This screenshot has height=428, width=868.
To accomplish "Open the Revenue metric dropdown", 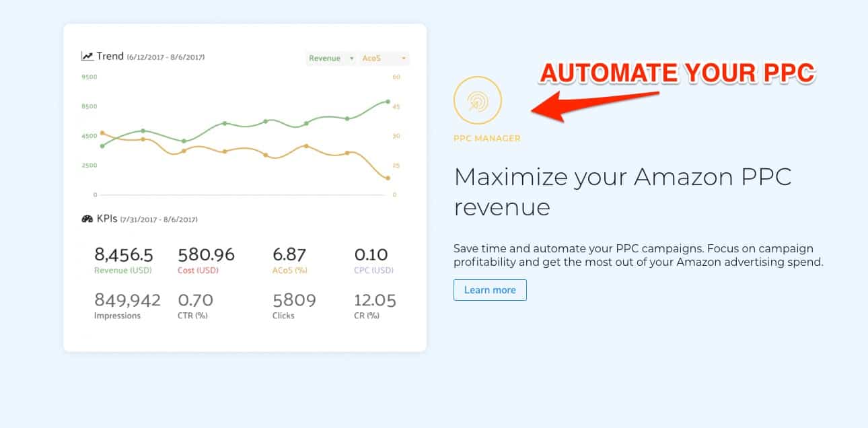I will 331,59.
